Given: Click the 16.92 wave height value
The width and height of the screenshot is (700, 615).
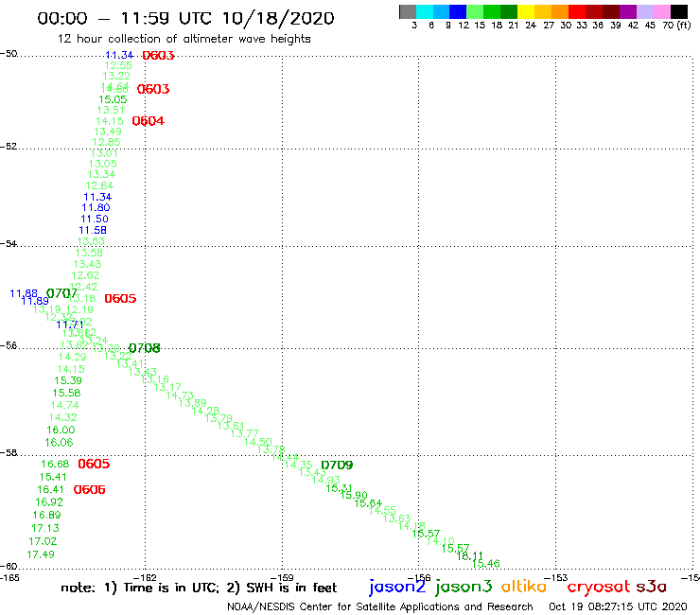Looking at the screenshot, I should (49, 502).
